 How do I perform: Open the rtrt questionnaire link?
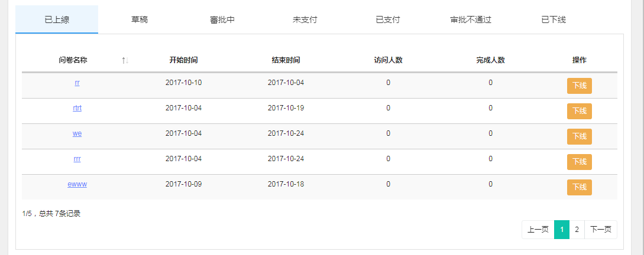(77, 108)
